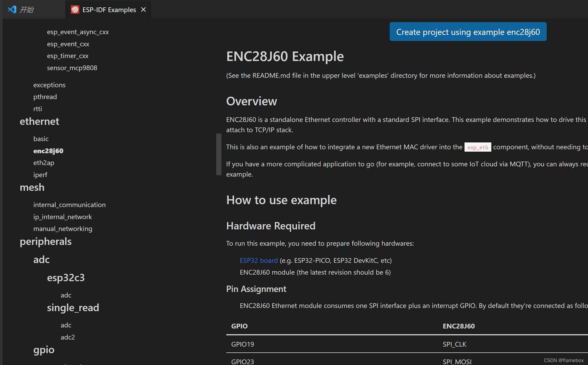
Task: Click the peripherals category heading
Action: (x=46, y=241)
